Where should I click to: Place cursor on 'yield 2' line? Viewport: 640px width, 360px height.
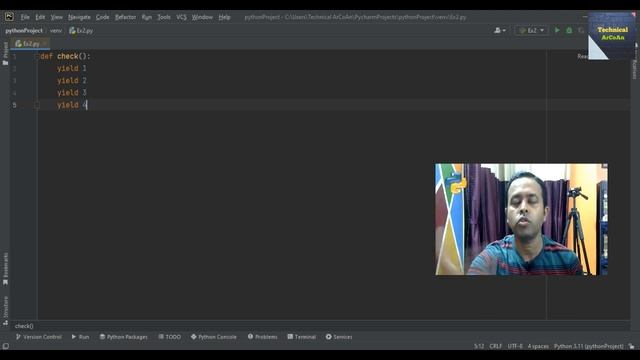click(72, 80)
